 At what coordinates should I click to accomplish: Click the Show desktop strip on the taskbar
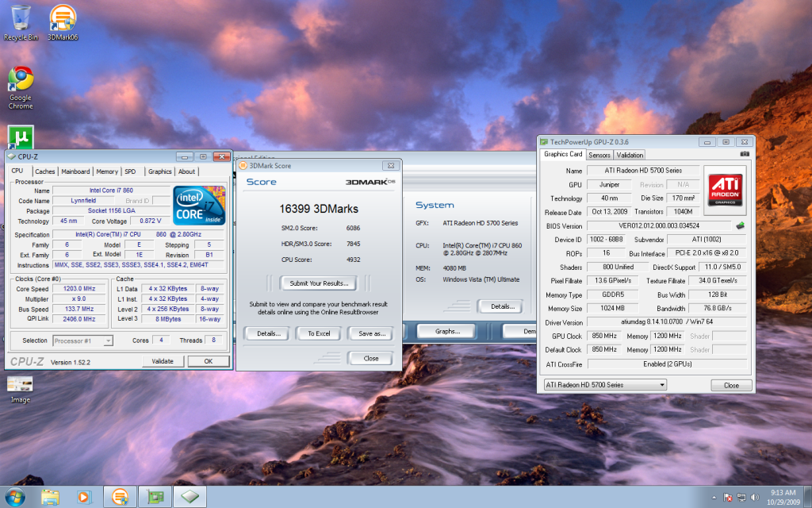pyautogui.click(x=808, y=497)
